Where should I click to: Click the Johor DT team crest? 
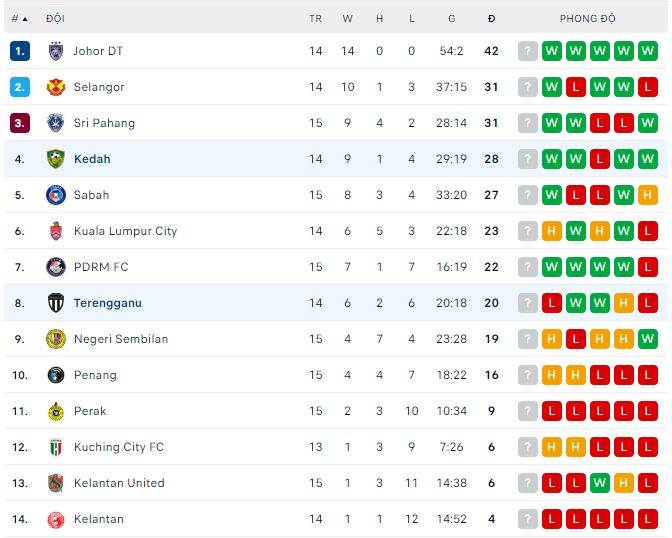pos(55,51)
